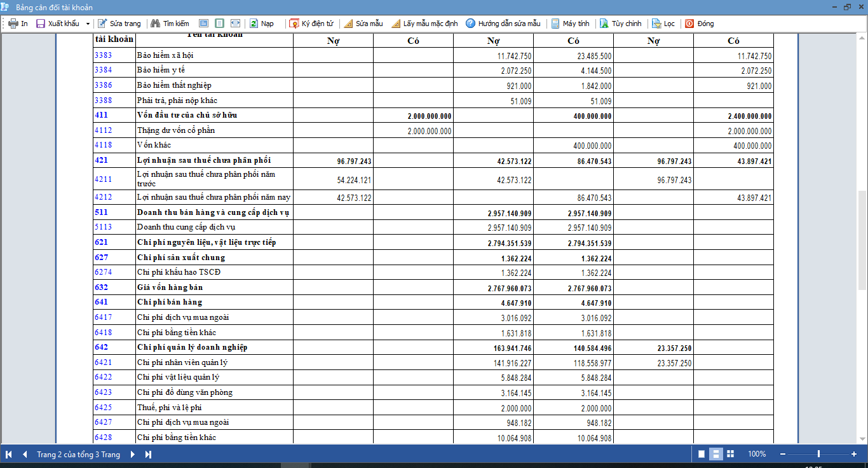Screen dimensions: 868x468
Task: Open the Tìm kiếm search tool
Action: pos(170,24)
